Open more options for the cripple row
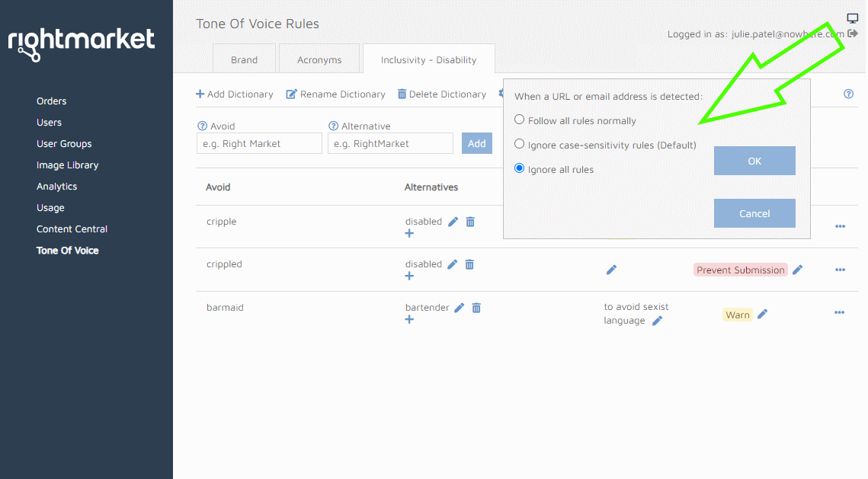The width and height of the screenshot is (868, 479). pos(839,226)
